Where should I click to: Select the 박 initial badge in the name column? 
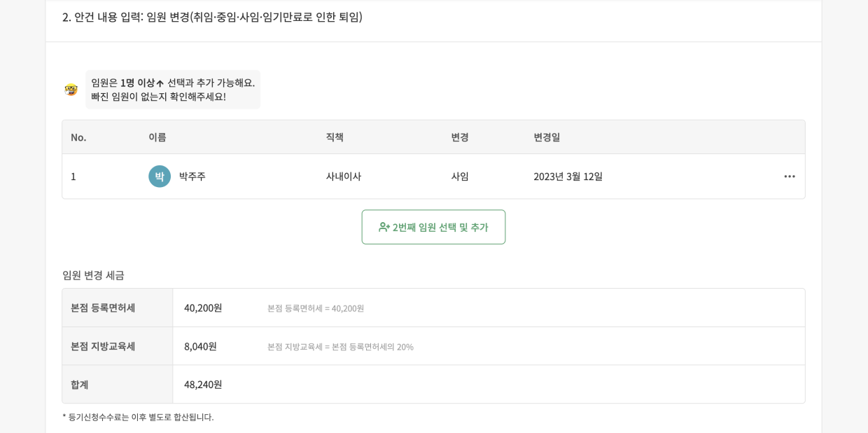tap(160, 177)
